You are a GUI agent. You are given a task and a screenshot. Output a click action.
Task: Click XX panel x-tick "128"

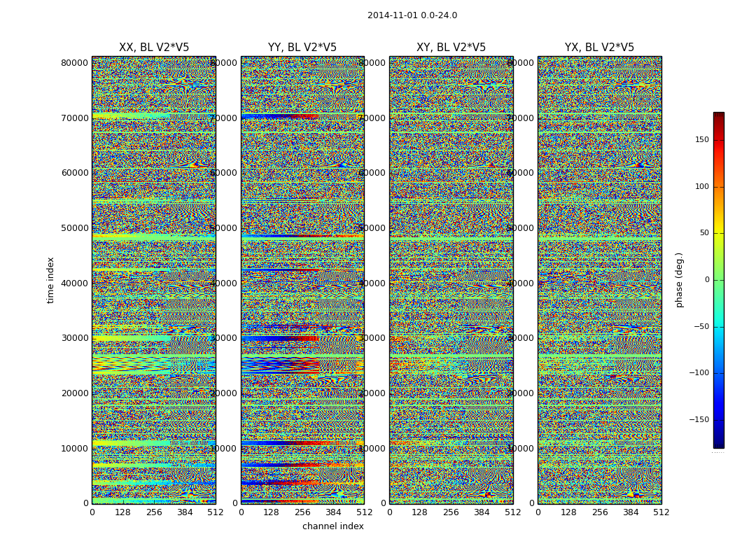[122, 512]
